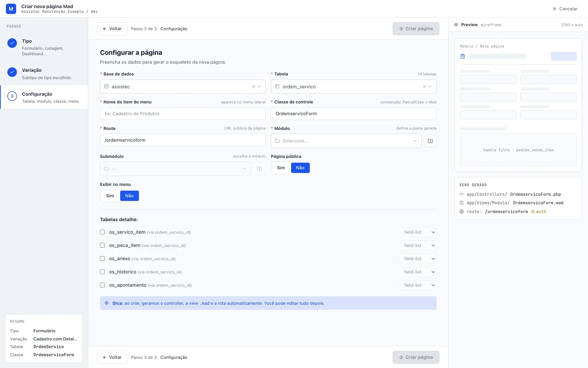Image resolution: width=588 pixels, height=368 pixels.
Task: Click the globe icon beside route
Action: click(462, 212)
